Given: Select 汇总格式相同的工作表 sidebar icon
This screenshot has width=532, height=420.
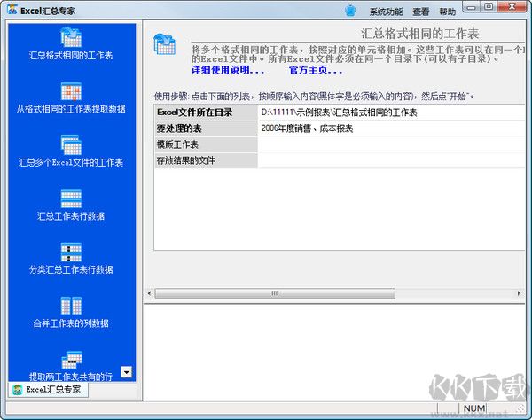Looking at the screenshot, I should click(71, 37).
